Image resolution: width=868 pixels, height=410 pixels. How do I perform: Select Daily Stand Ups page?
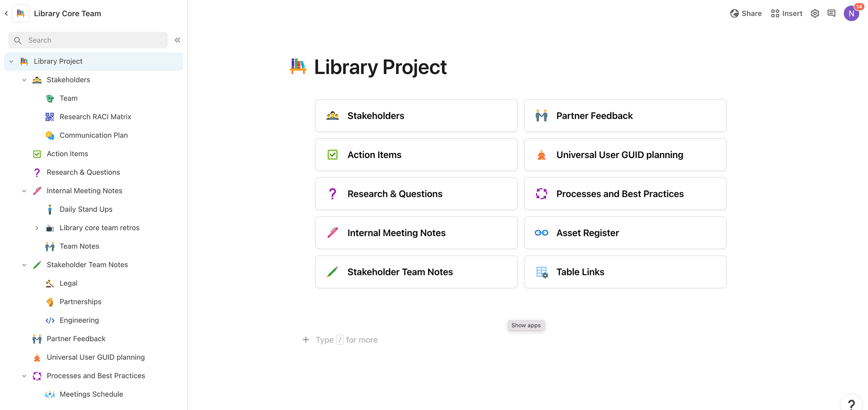click(x=86, y=210)
